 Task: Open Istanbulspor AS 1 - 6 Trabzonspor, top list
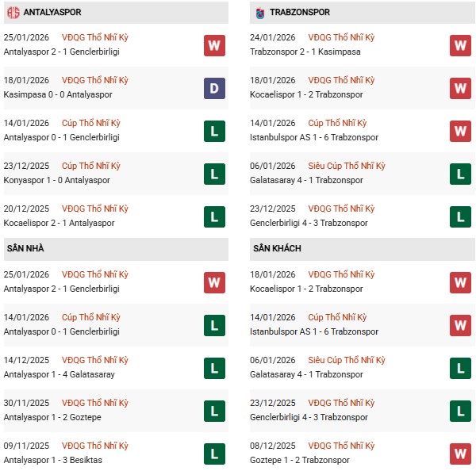tap(313, 137)
